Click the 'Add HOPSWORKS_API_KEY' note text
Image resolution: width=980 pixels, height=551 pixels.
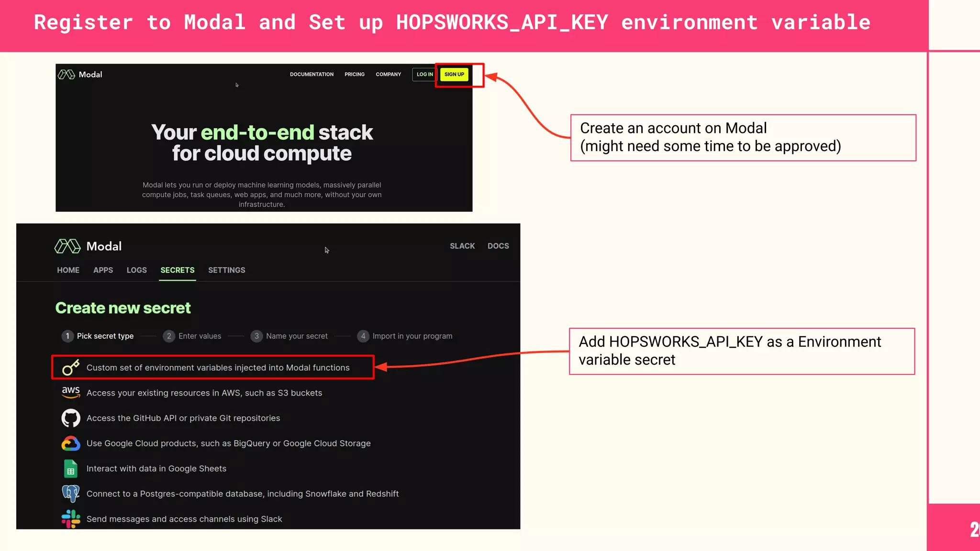(x=730, y=351)
